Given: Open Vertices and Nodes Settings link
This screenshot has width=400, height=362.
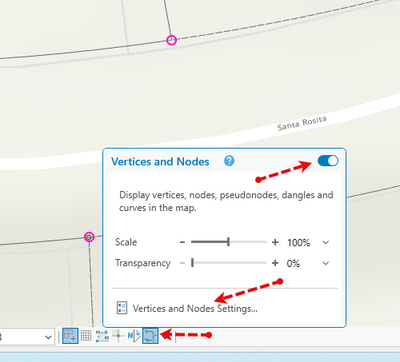Looking at the screenshot, I should (195, 308).
